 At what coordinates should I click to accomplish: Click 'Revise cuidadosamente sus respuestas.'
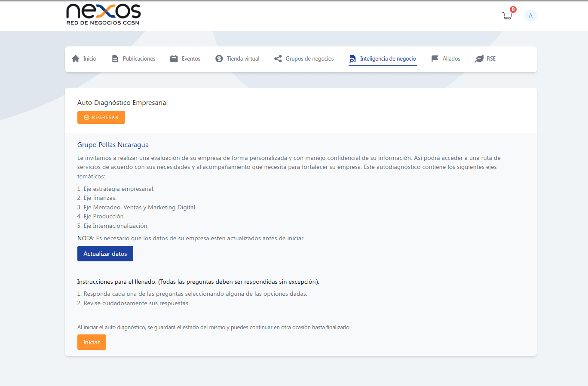coord(137,303)
